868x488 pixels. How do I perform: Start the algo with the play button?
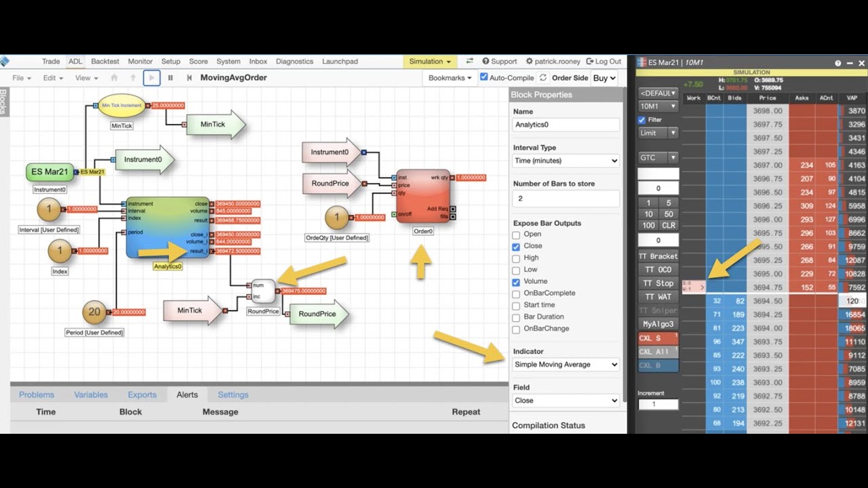pos(152,78)
